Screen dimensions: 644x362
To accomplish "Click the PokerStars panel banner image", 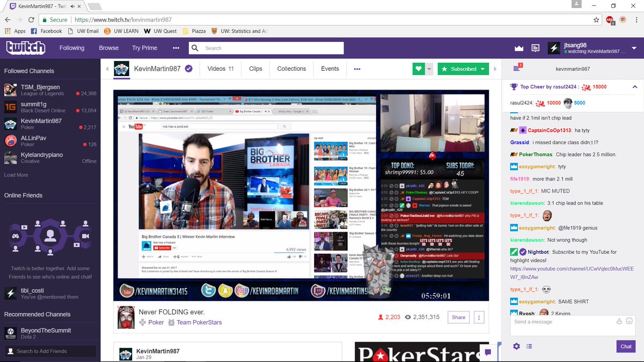I will pos(422,352).
